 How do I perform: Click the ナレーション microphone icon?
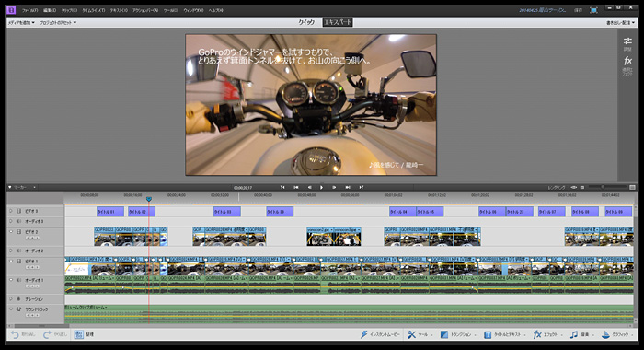coord(18,299)
